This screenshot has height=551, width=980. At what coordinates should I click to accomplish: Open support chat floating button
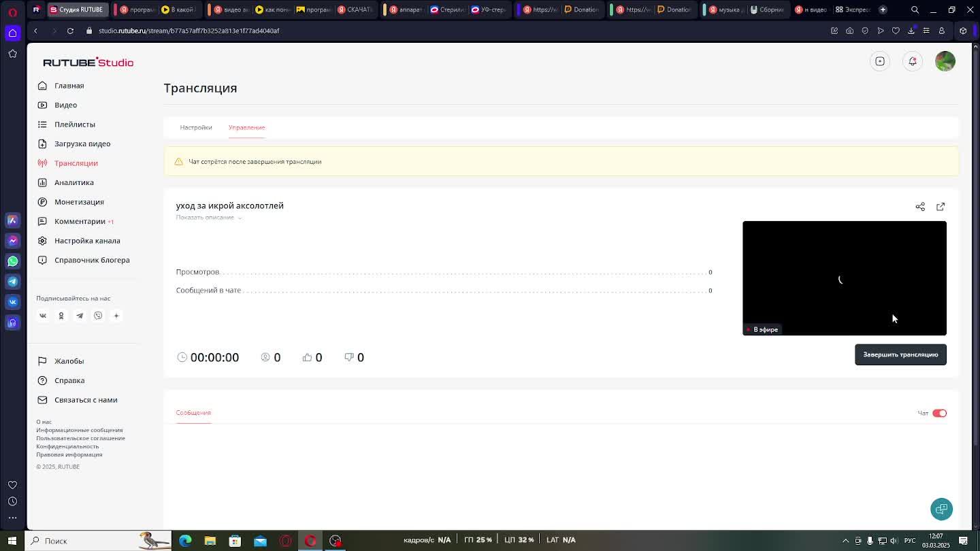pos(942,509)
